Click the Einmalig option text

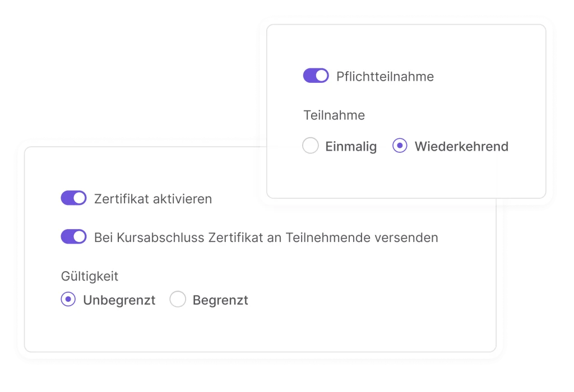pyautogui.click(x=351, y=147)
